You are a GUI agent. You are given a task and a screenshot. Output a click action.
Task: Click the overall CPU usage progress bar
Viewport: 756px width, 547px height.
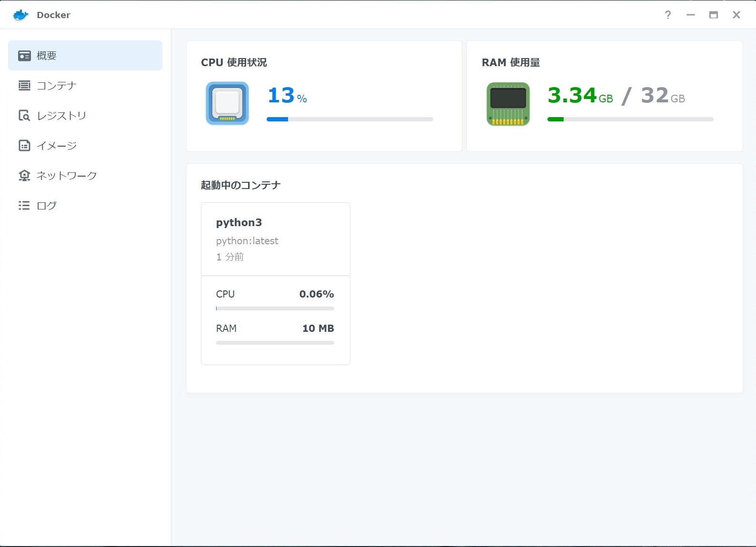click(x=350, y=119)
